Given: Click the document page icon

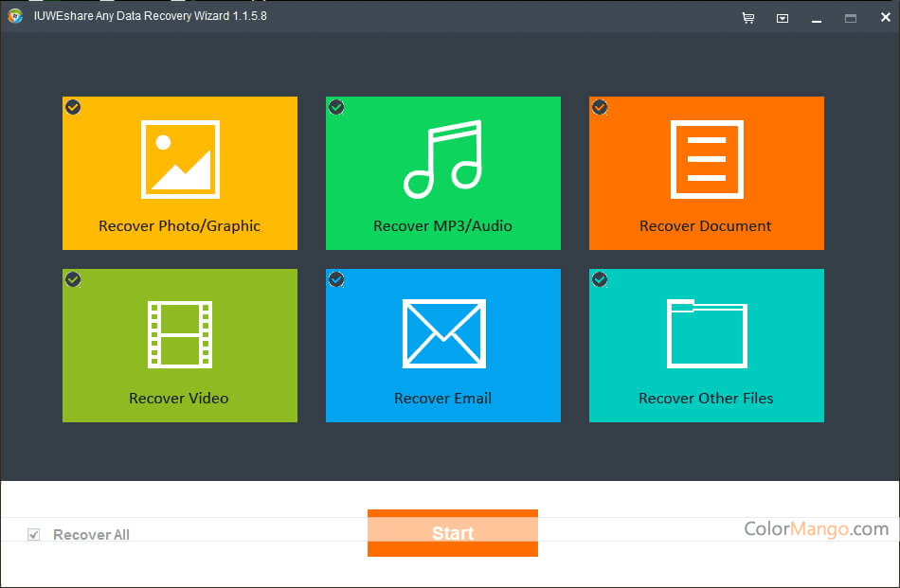Looking at the screenshot, I should point(706,159).
